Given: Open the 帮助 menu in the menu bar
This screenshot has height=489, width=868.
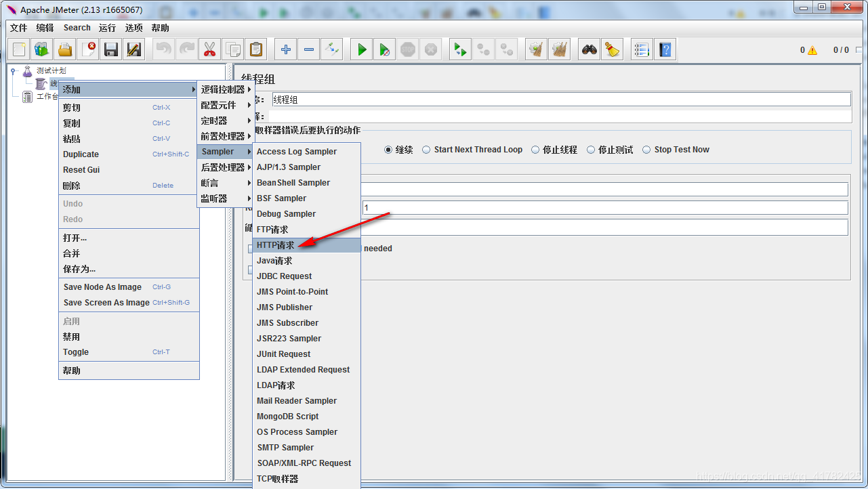Looking at the screenshot, I should (161, 28).
